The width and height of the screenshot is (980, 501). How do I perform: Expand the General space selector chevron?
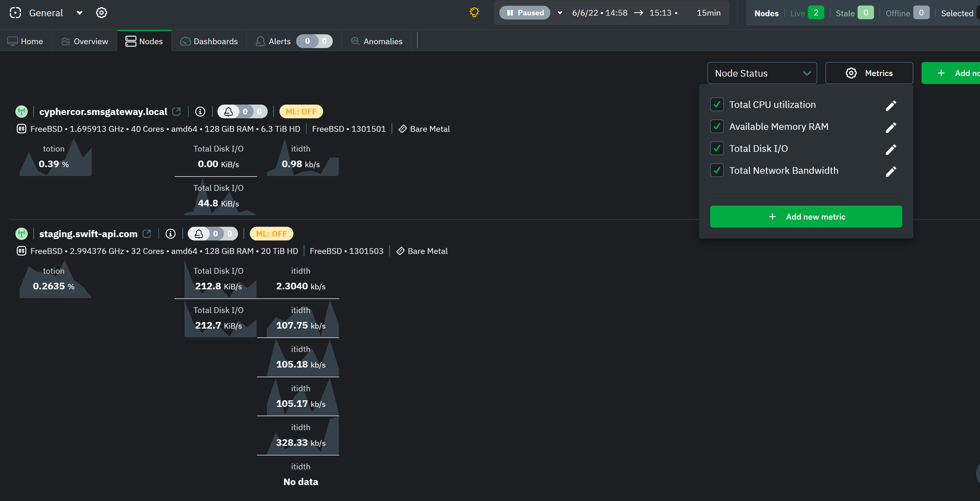tap(80, 13)
